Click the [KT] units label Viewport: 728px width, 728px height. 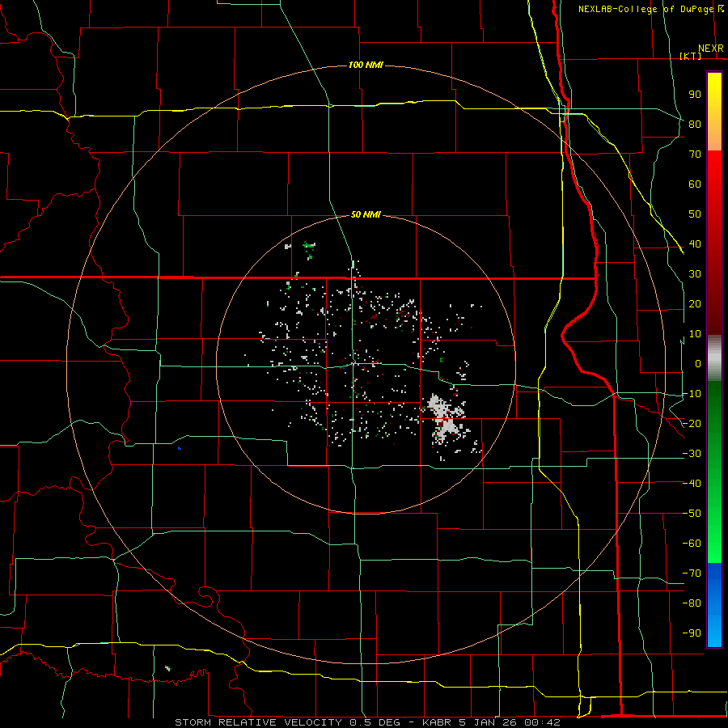[691, 56]
